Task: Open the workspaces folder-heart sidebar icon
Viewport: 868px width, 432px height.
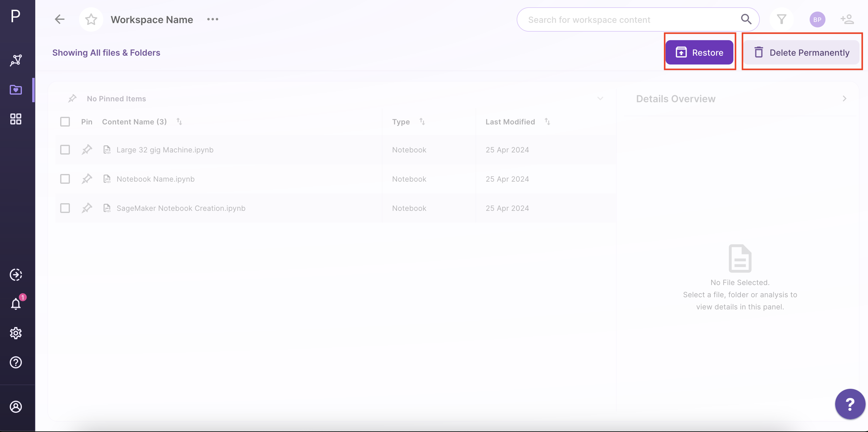Action: pos(16,90)
